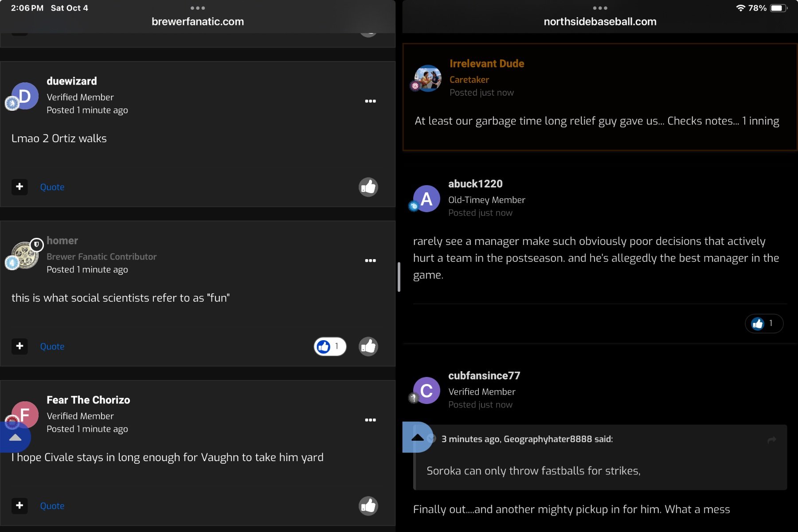Toggle multiquote plus on duewizard's post
Image resolution: width=798 pixels, height=532 pixels.
pyautogui.click(x=20, y=187)
